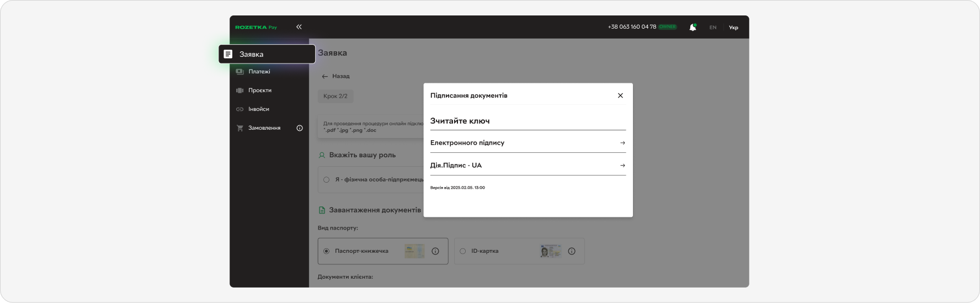The height and width of the screenshot is (303, 980).
Task: Click the Платежі cash icon
Action: tap(239, 72)
